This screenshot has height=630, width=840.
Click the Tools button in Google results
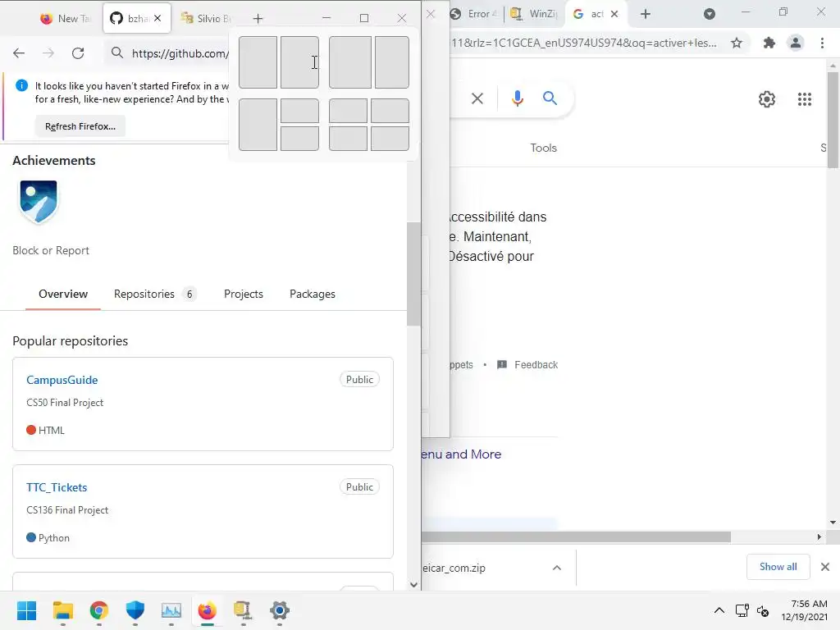544,148
